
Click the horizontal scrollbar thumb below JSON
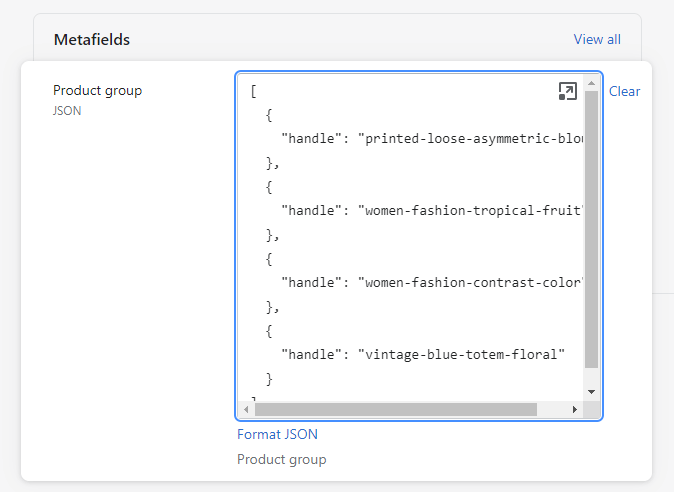point(395,409)
